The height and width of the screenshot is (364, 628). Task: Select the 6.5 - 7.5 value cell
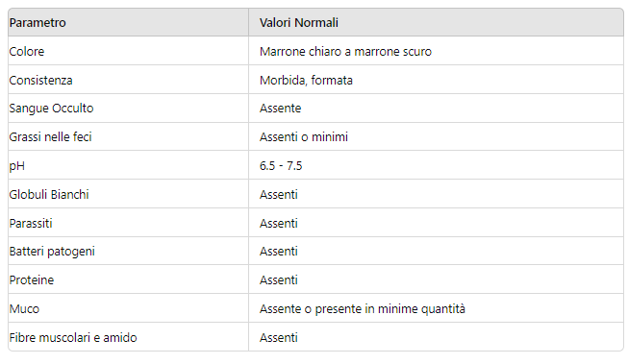(x=436, y=165)
